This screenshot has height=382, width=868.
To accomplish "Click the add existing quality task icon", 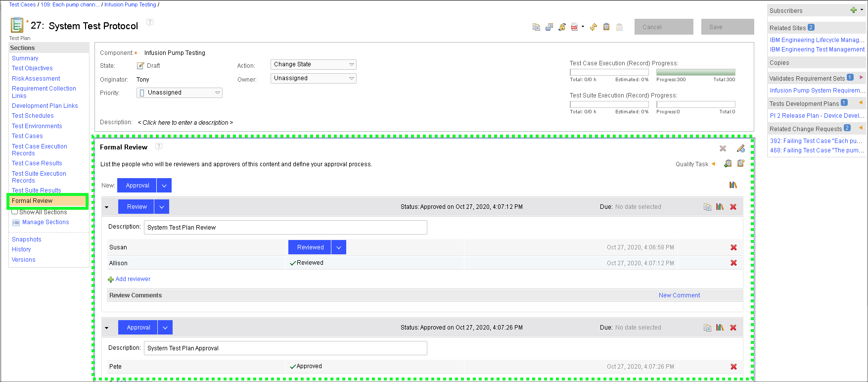I will (728, 164).
